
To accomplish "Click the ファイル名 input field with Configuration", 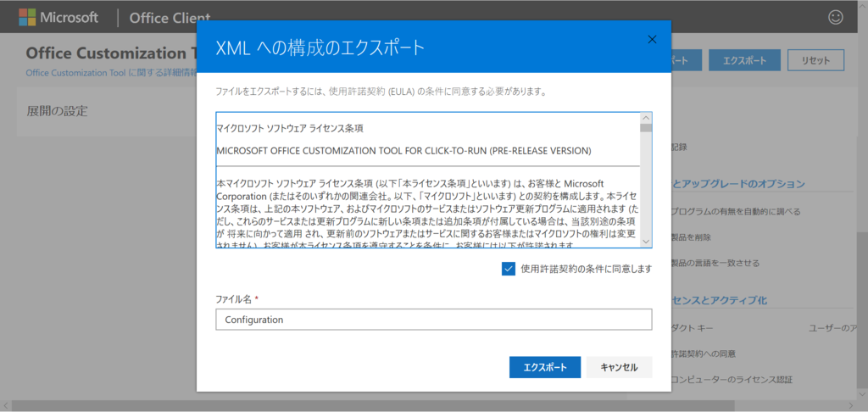I will pyautogui.click(x=433, y=320).
